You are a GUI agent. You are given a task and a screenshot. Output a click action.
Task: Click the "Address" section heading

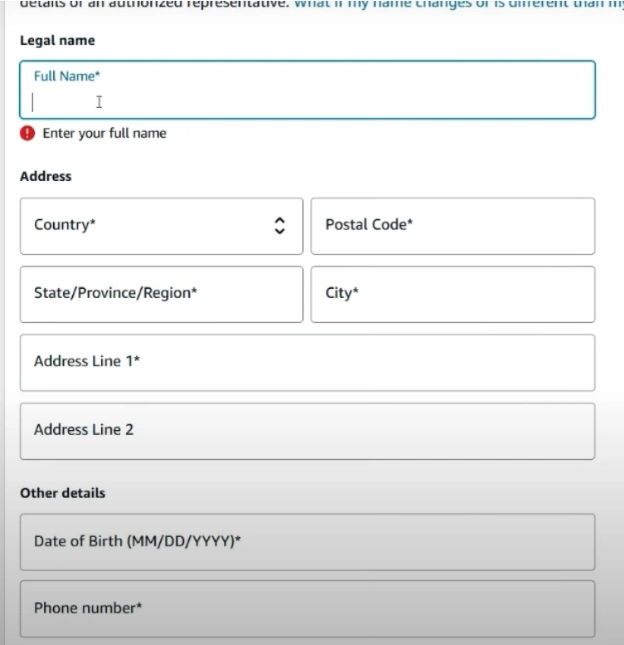(46, 176)
